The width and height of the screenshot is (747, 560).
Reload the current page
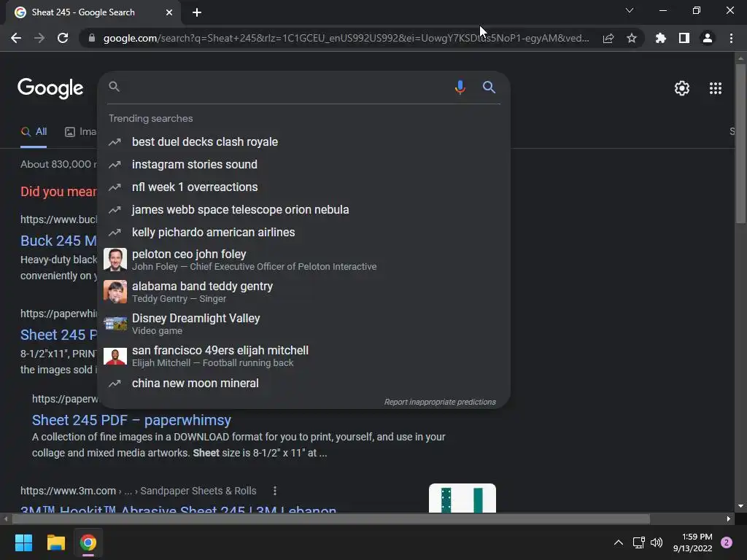point(63,38)
